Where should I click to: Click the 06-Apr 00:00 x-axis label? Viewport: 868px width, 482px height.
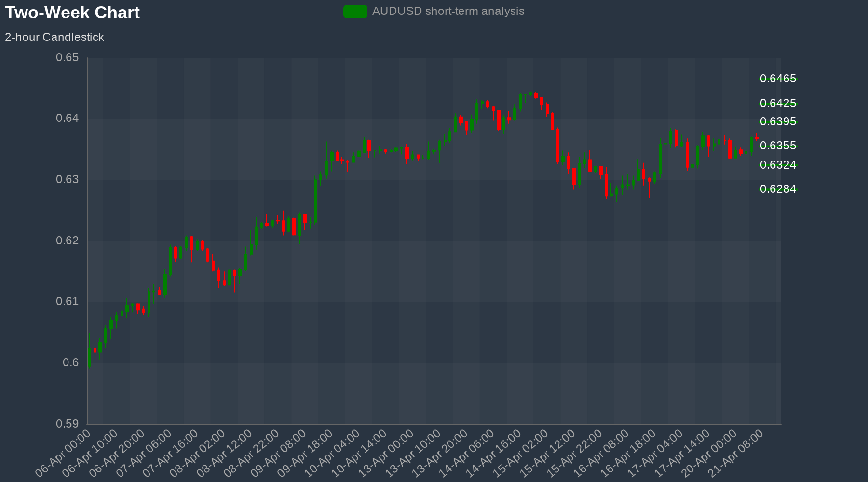pos(64,453)
